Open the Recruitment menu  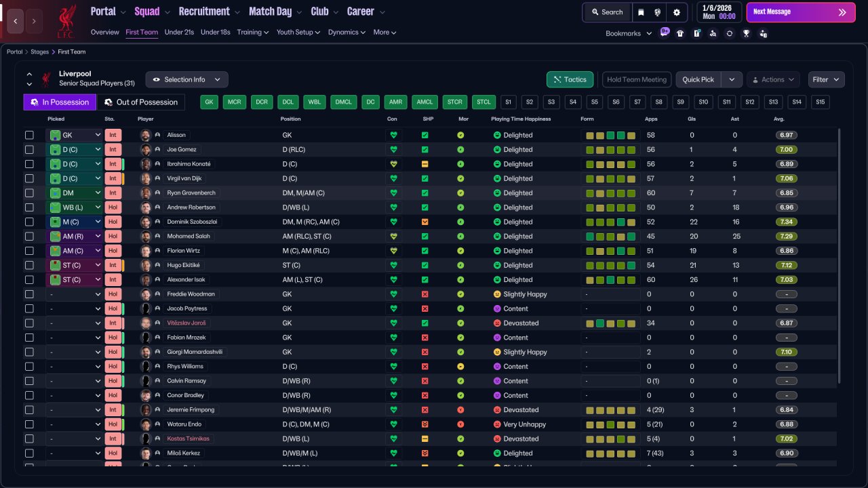(209, 12)
